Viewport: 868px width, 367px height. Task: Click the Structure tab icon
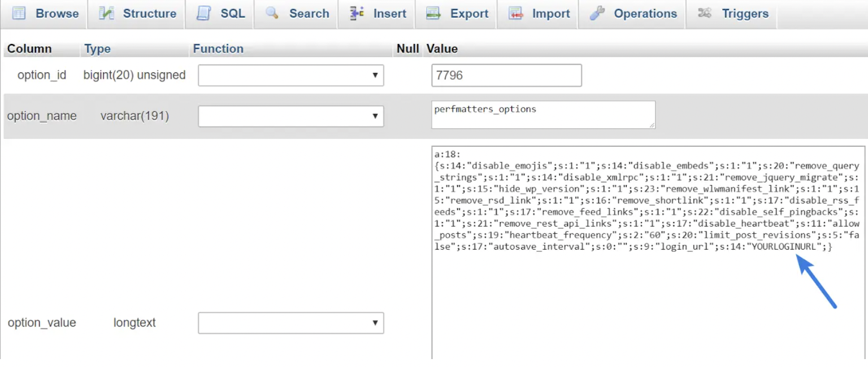click(x=106, y=13)
